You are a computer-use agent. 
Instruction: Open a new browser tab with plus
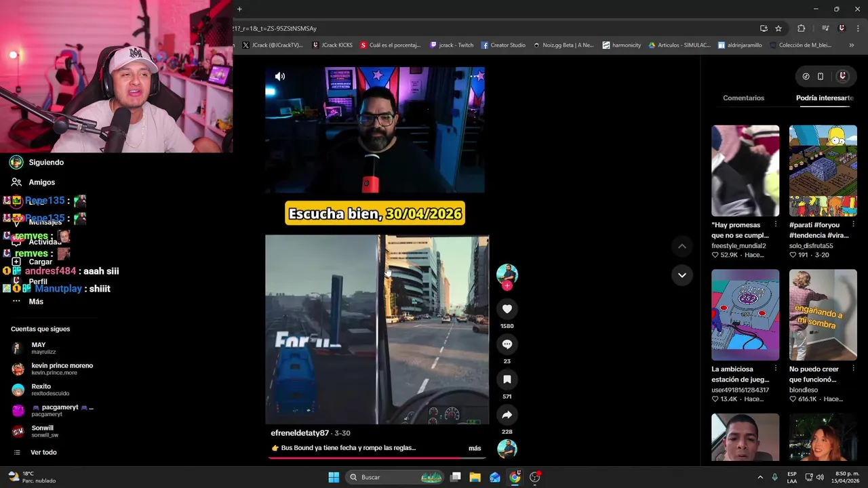239,9
